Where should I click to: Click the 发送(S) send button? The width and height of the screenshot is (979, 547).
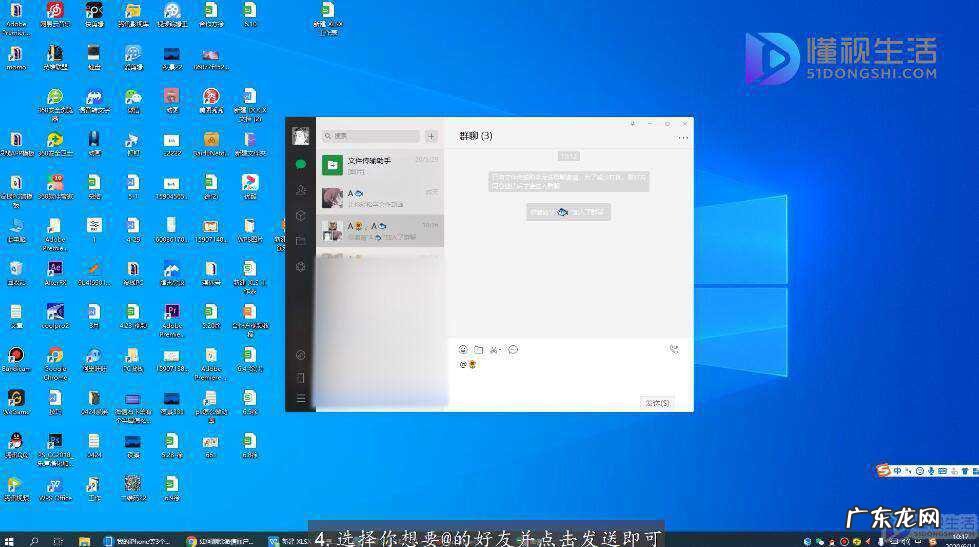coord(656,403)
